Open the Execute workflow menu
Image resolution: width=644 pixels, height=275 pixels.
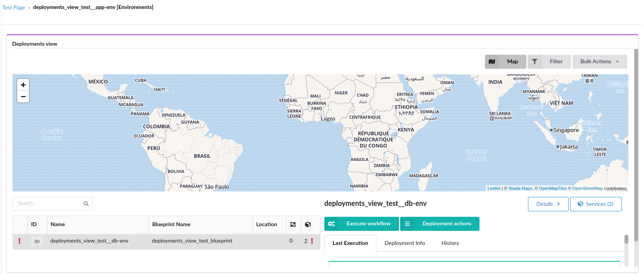(x=361, y=224)
